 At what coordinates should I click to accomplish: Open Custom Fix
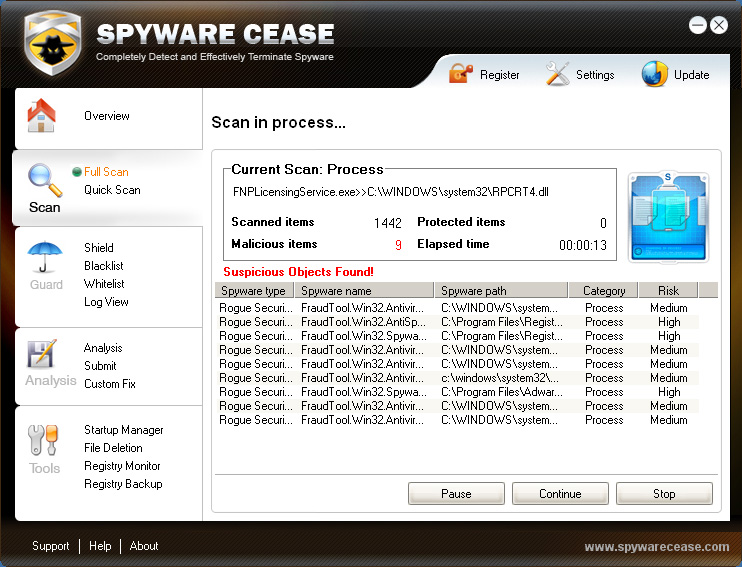coord(110,384)
